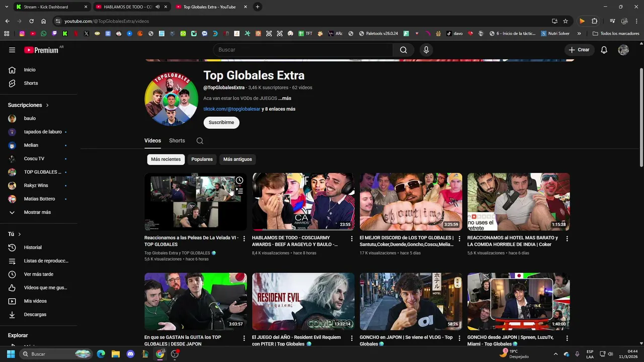Add the Velada VI video to Watch later
Image resolution: width=644 pixels, height=362 pixels.
[x=239, y=180]
